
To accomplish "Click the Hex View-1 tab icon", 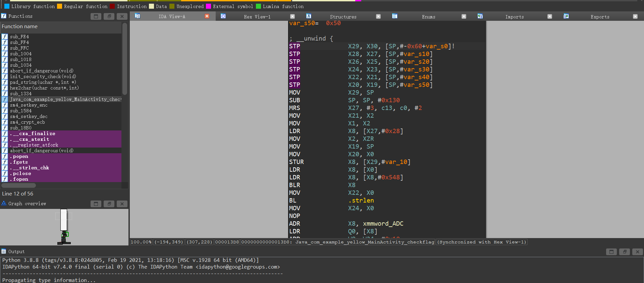I will [223, 16].
